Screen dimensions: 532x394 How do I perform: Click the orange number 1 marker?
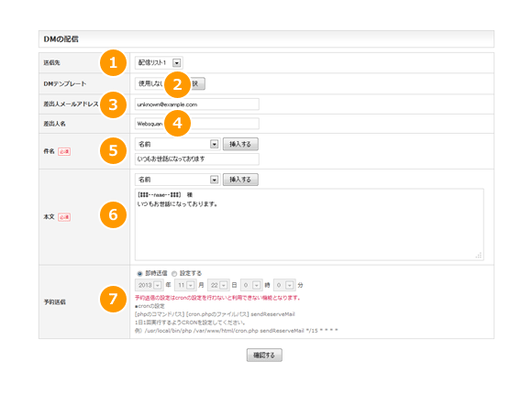[x=113, y=62]
